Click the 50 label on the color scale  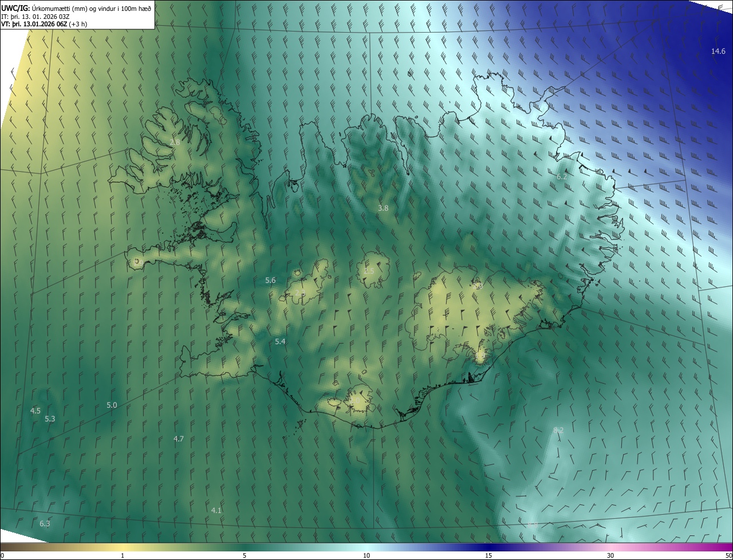click(x=728, y=555)
